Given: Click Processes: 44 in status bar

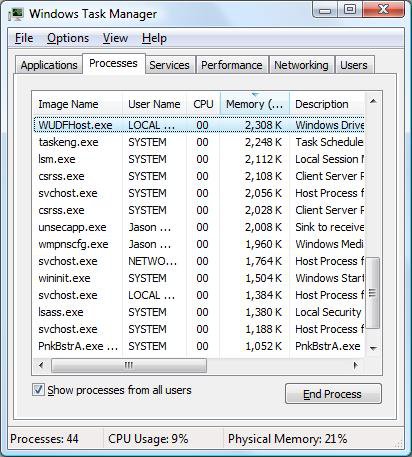Looking at the screenshot, I should coord(44,439).
